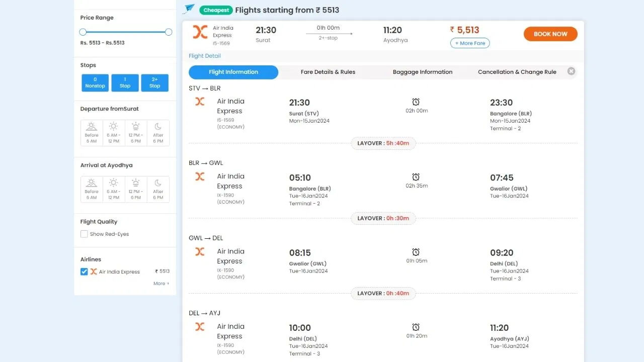Click airline logo in STV to BLR segment
644x362 pixels.
[200, 101]
